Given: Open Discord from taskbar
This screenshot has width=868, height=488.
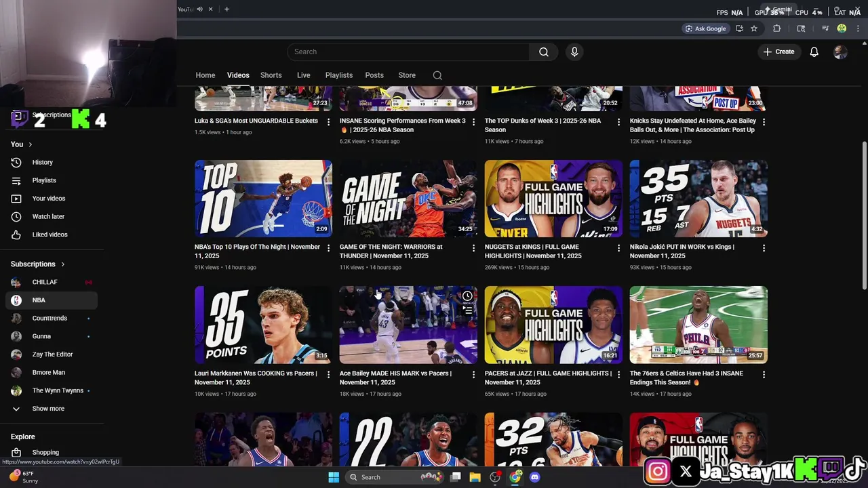Looking at the screenshot, I should 534,477.
